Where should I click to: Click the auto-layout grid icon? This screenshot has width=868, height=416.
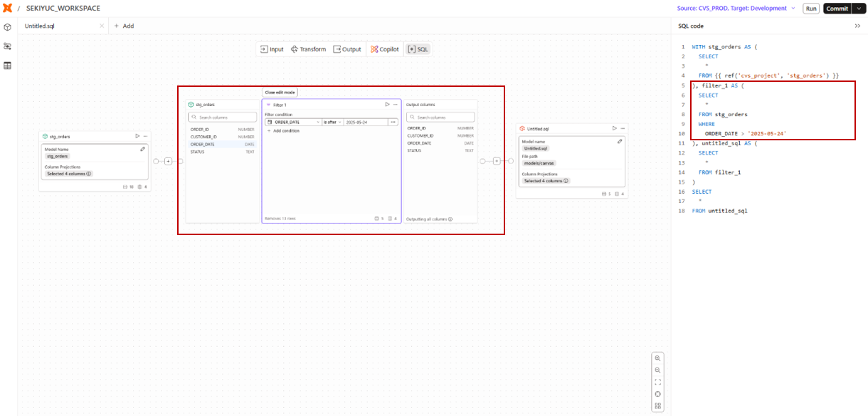658,406
